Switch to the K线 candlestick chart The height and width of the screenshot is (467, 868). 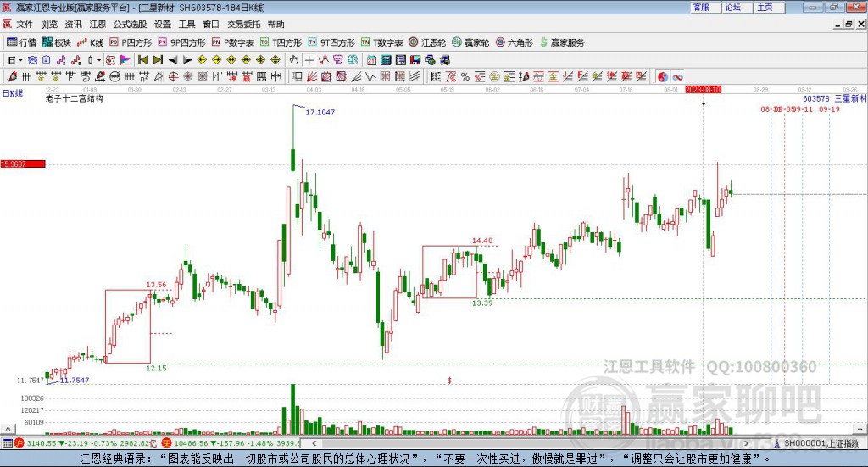click(x=90, y=42)
